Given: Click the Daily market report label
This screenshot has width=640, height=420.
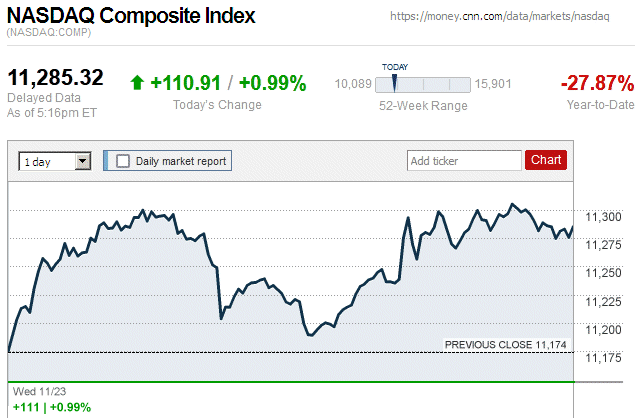Looking at the screenshot, I should point(181,160).
